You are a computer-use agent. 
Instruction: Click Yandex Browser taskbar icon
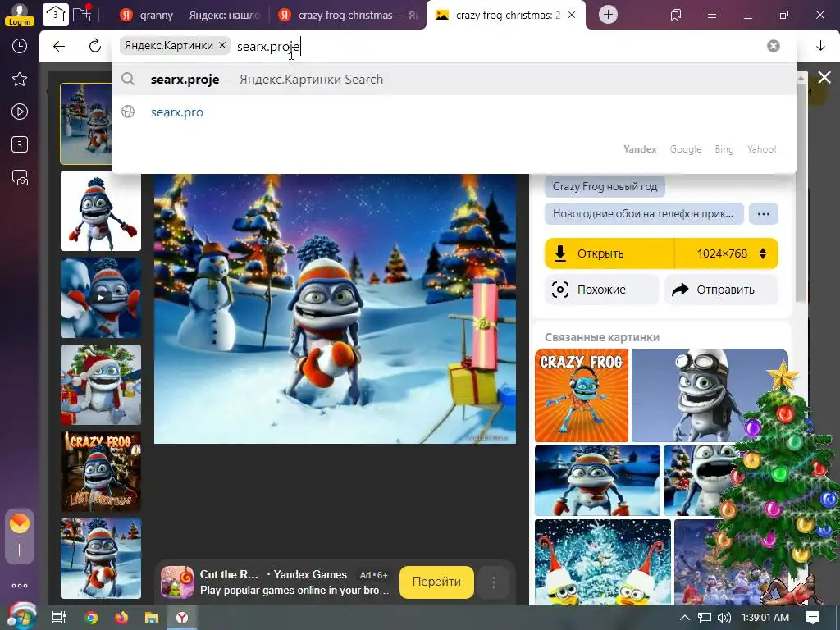tap(183, 618)
